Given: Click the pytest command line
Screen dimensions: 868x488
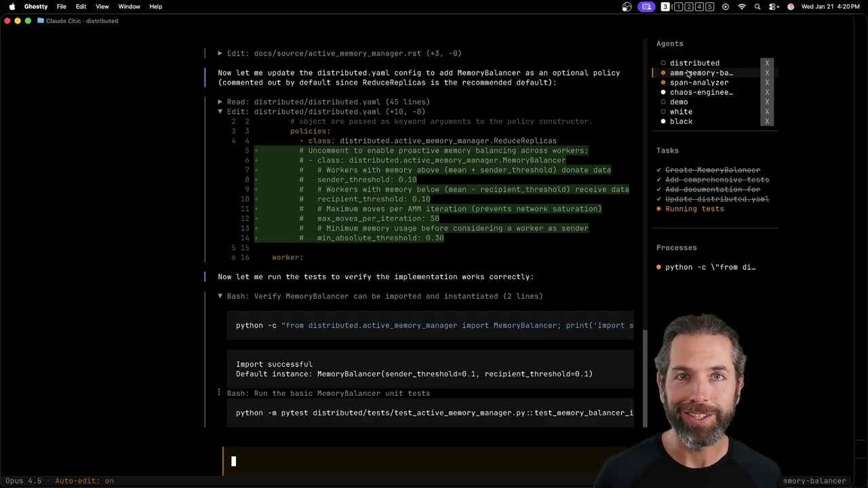Looking at the screenshot, I should point(435,413).
